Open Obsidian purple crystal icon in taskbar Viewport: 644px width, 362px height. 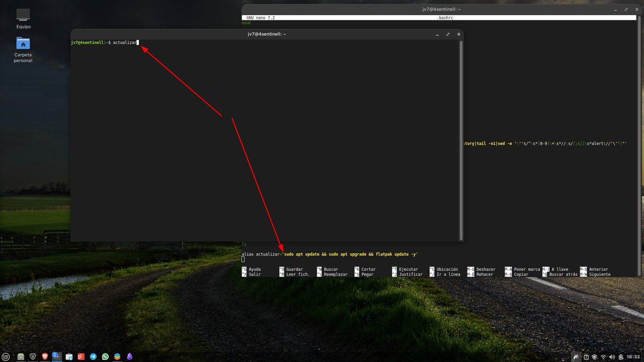coord(129,357)
